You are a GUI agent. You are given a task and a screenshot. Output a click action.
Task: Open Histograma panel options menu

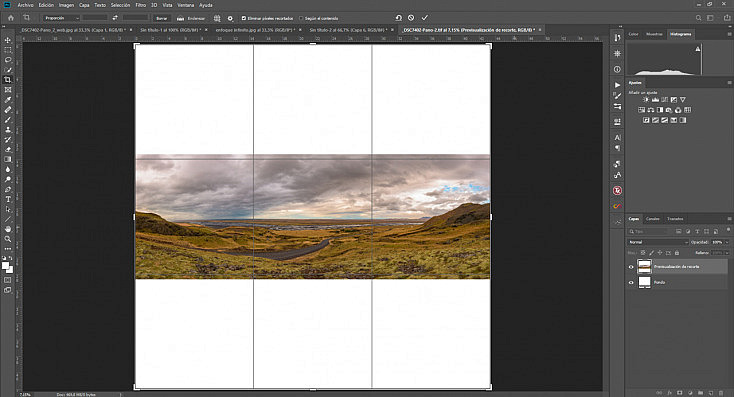point(729,34)
